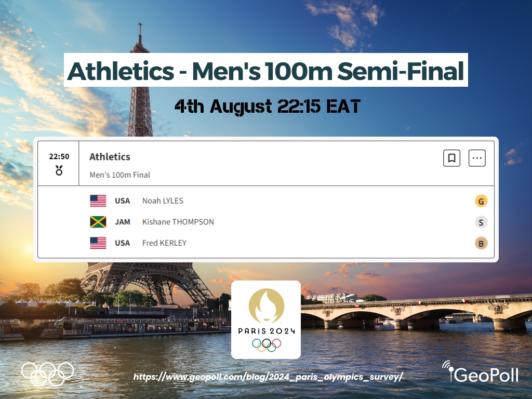532x399 pixels.
Task: Click the bookmark icon on Athletics card
Action: (451, 158)
